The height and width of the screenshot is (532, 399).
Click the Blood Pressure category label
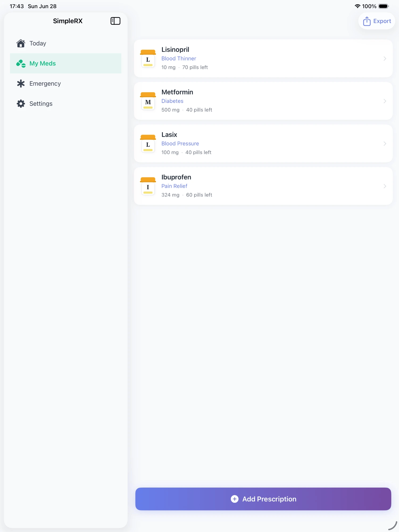click(x=180, y=144)
